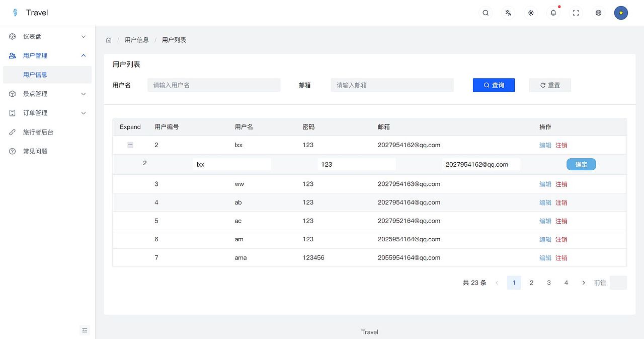
Task: Click the notification bell icon
Action: coord(553,13)
